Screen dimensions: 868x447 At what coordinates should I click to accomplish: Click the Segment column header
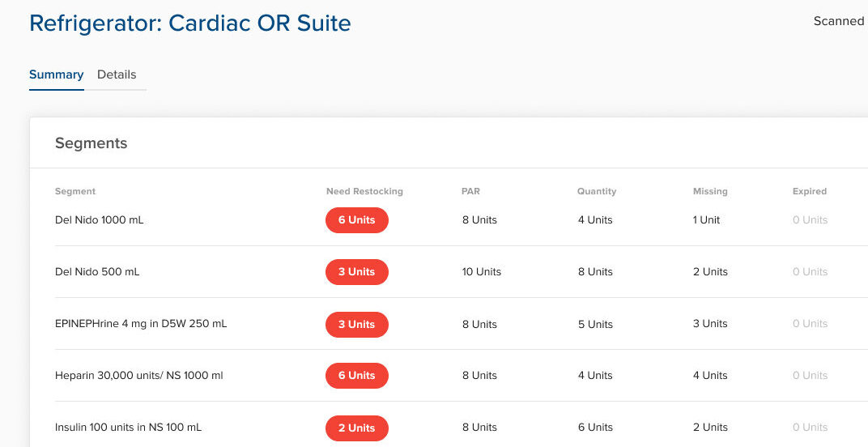click(x=75, y=192)
